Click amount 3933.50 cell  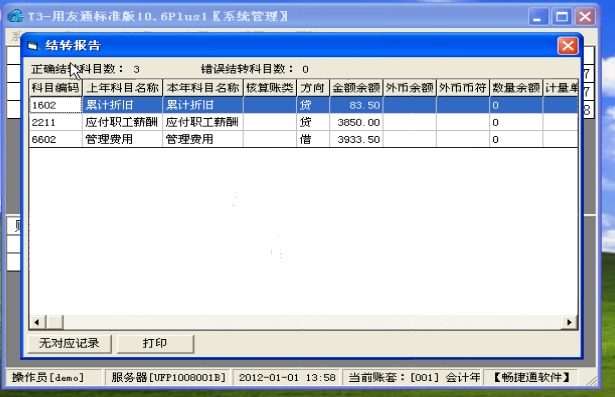click(x=356, y=139)
